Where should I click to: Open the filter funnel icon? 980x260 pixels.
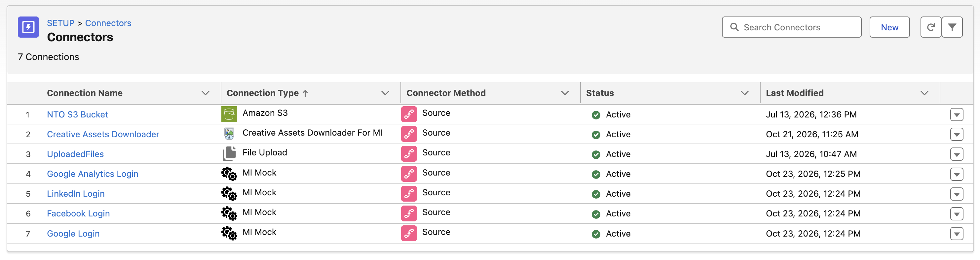pyautogui.click(x=952, y=27)
